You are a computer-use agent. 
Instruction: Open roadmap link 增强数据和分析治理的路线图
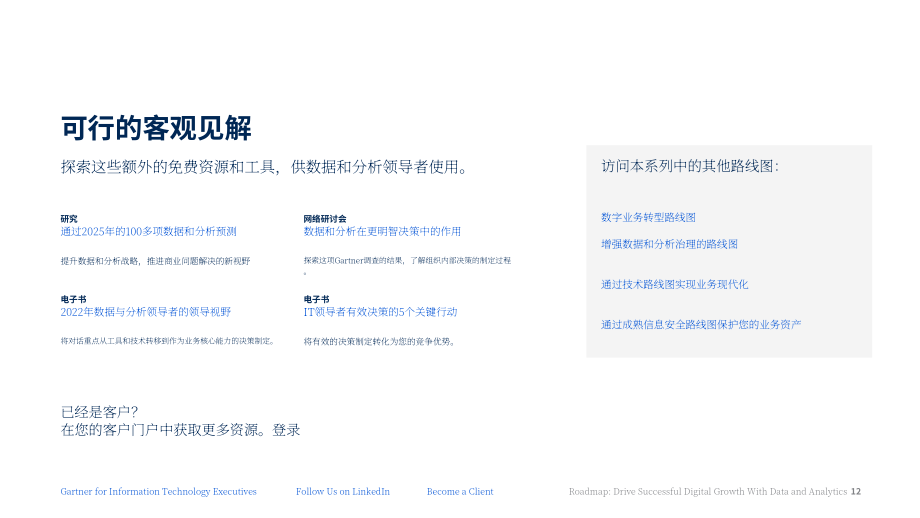[669, 244]
